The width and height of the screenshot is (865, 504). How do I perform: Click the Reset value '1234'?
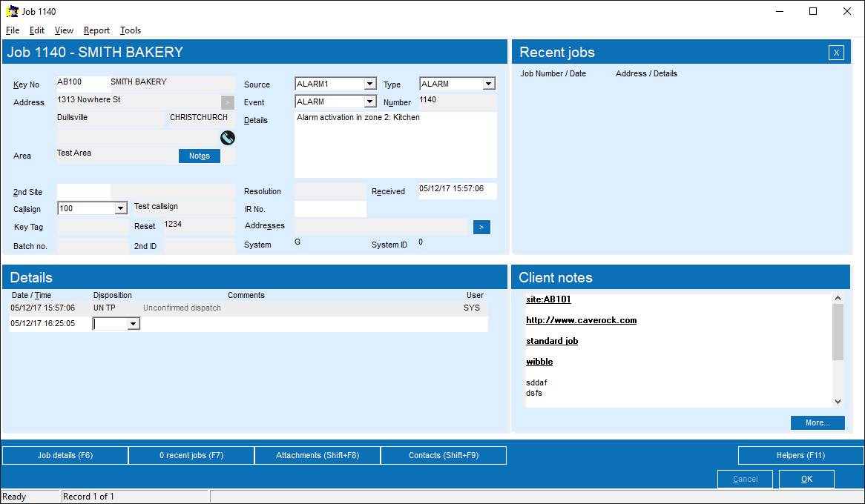173,225
